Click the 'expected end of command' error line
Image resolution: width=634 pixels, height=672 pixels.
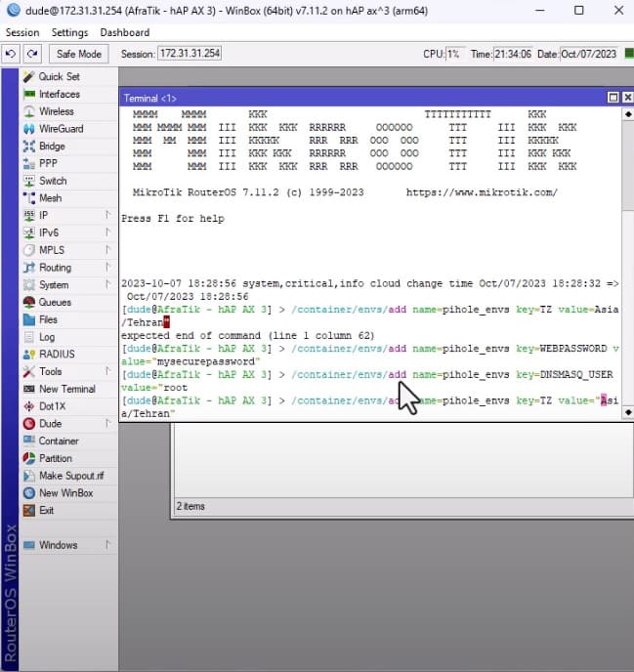coord(248,336)
